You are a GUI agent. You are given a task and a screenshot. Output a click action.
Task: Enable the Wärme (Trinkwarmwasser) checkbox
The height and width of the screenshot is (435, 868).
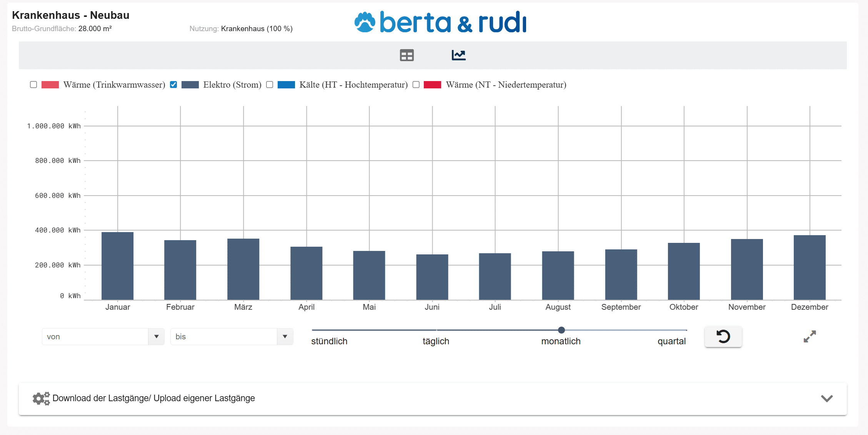coord(33,85)
